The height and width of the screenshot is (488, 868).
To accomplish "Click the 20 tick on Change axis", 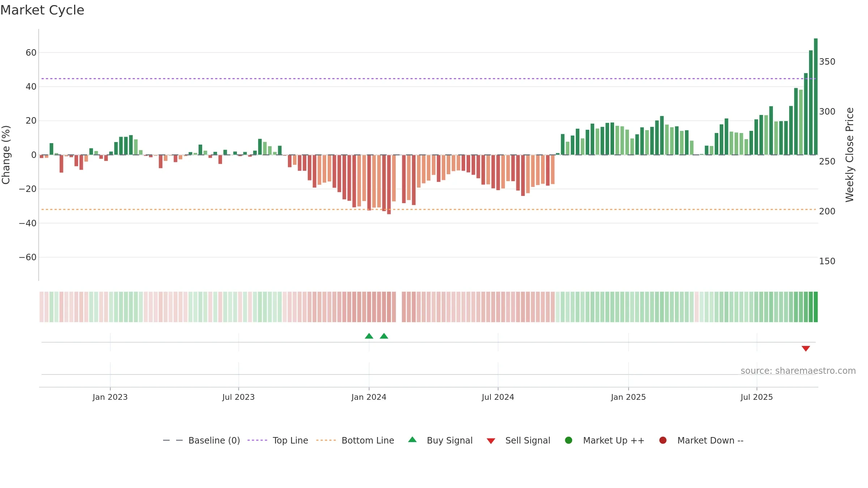I will 31,121.
